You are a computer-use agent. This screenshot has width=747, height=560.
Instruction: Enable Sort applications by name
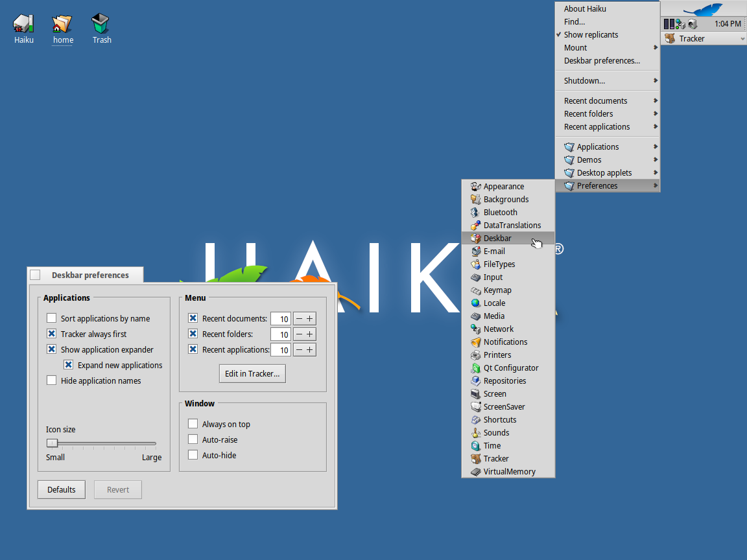(x=51, y=318)
